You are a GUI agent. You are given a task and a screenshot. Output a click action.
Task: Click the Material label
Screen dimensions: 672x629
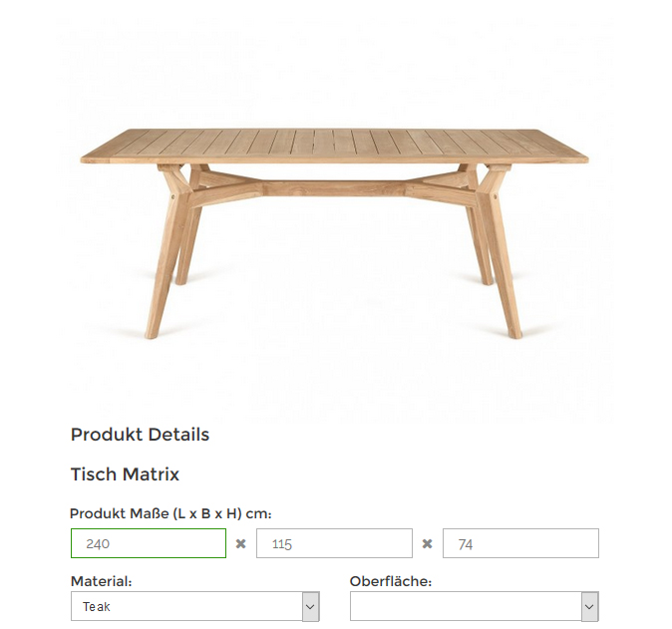click(101, 581)
